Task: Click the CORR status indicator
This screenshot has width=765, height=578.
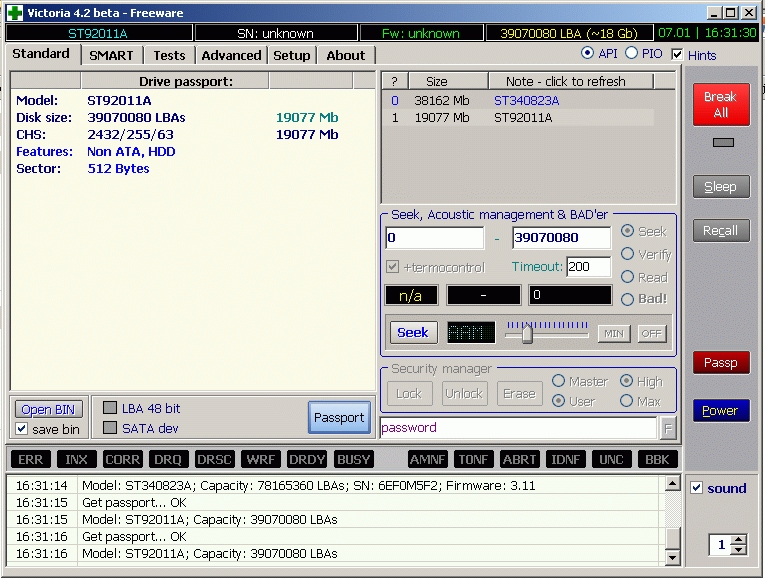Action: click(122, 459)
